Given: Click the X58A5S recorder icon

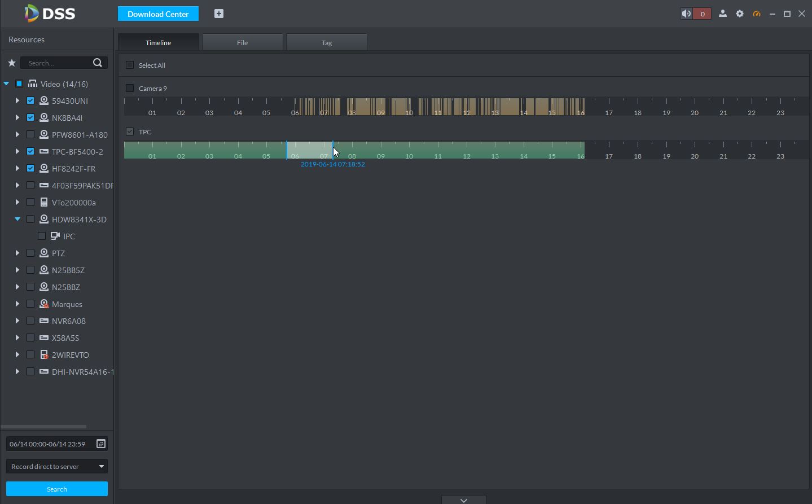Looking at the screenshot, I should [x=44, y=338].
